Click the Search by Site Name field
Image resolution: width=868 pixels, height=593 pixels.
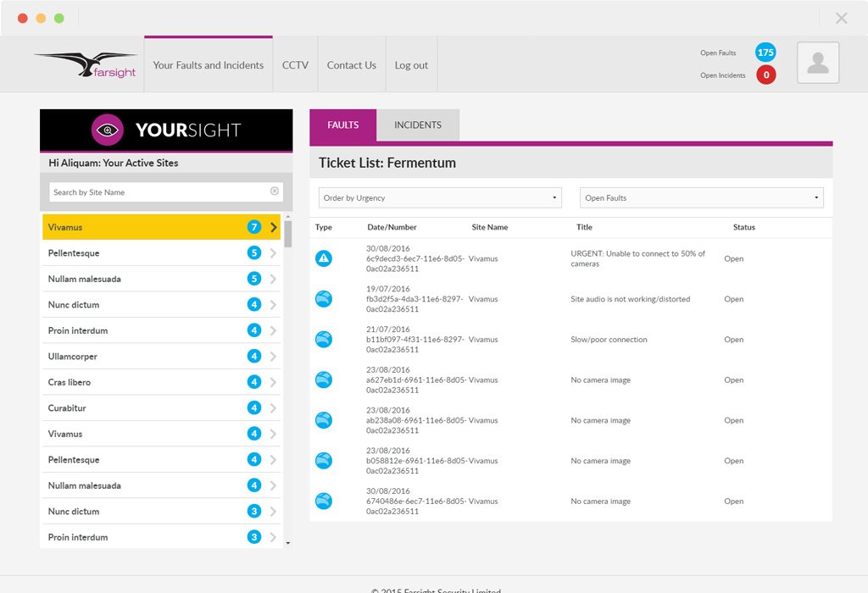coord(153,191)
